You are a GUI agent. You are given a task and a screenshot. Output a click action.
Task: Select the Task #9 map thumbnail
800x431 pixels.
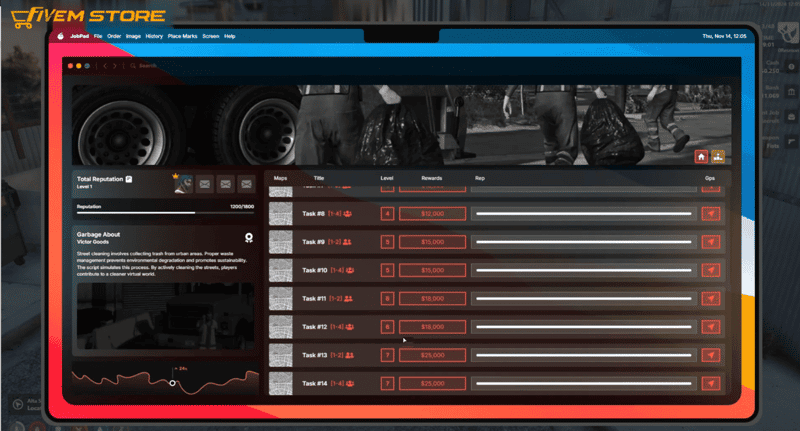click(x=281, y=242)
